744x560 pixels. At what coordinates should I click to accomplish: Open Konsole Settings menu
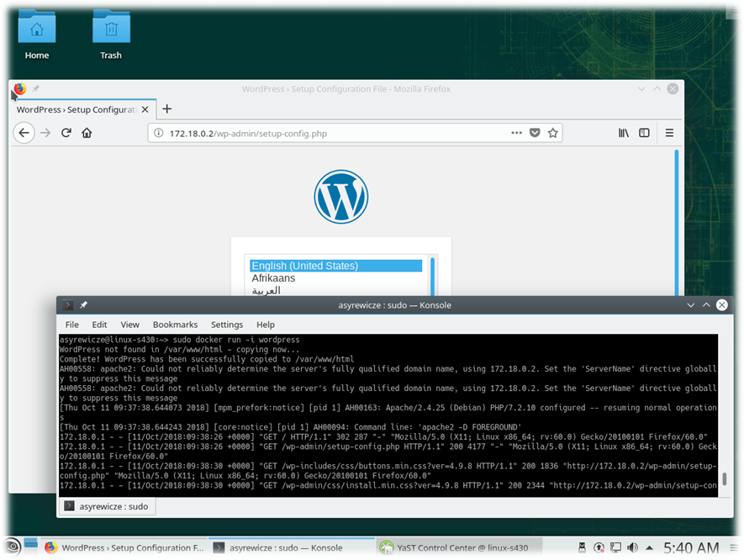click(x=227, y=325)
